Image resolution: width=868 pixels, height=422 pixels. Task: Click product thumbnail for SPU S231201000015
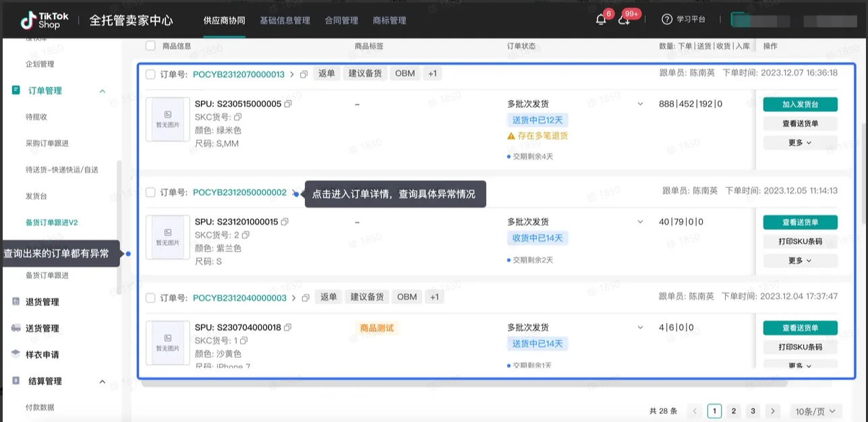(x=168, y=237)
